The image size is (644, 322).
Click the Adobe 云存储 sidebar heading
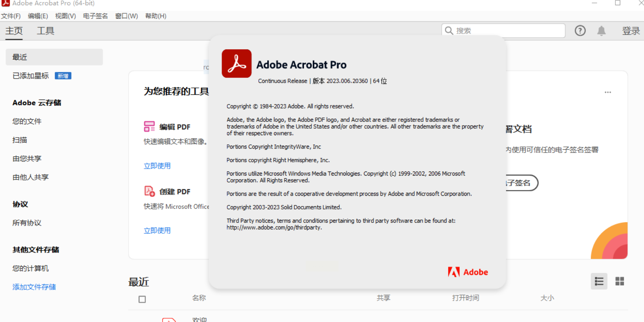click(37, 103)
